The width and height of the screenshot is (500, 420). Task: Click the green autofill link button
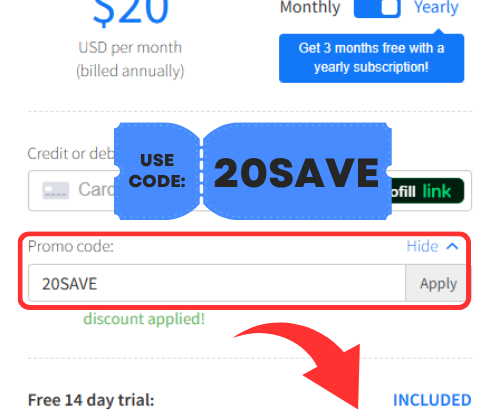coord(427,191)
